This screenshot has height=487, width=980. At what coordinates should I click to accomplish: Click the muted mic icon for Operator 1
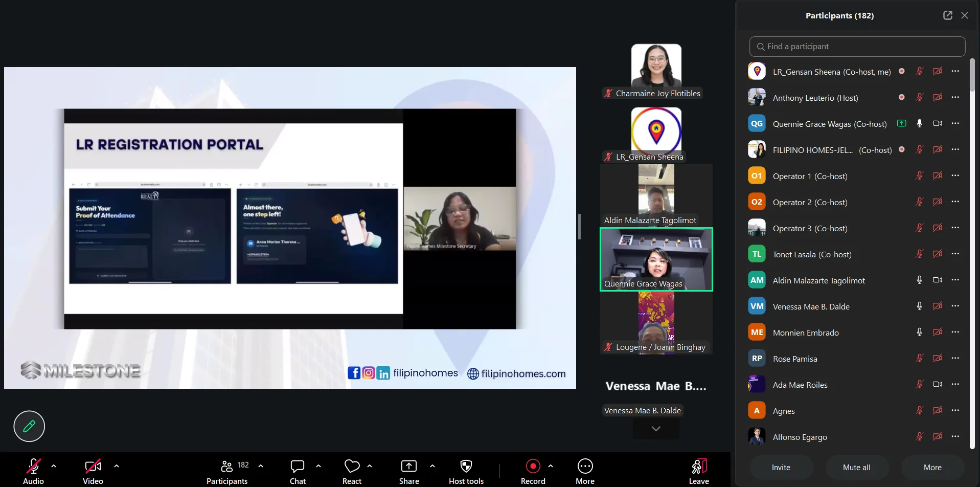(x=920, y=175)
